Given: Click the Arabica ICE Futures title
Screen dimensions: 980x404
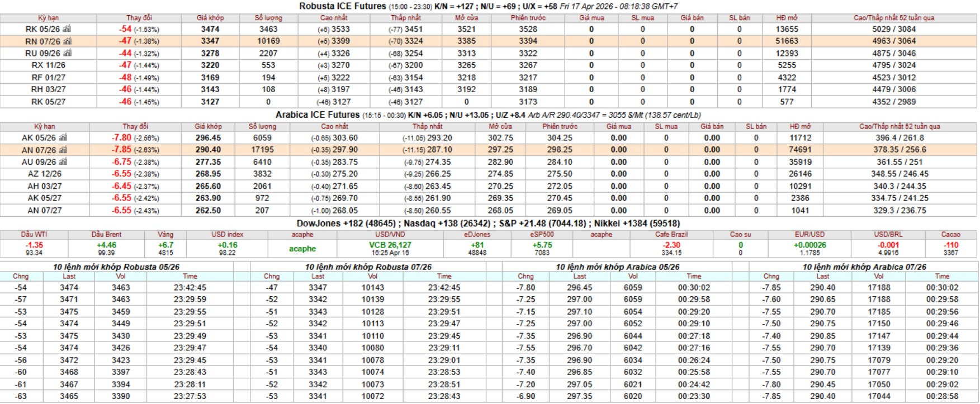Looking at the screenshot, I should pos(317,115).
